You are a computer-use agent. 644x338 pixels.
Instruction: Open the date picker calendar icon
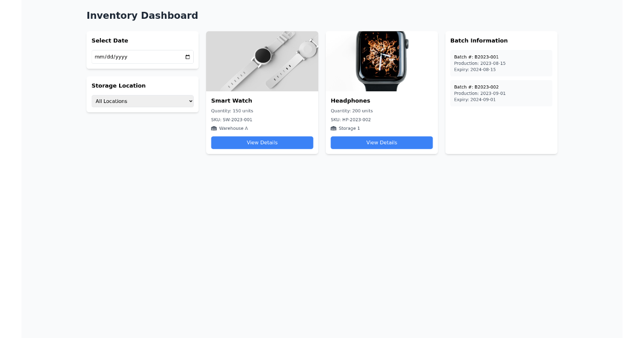[187, 57]
